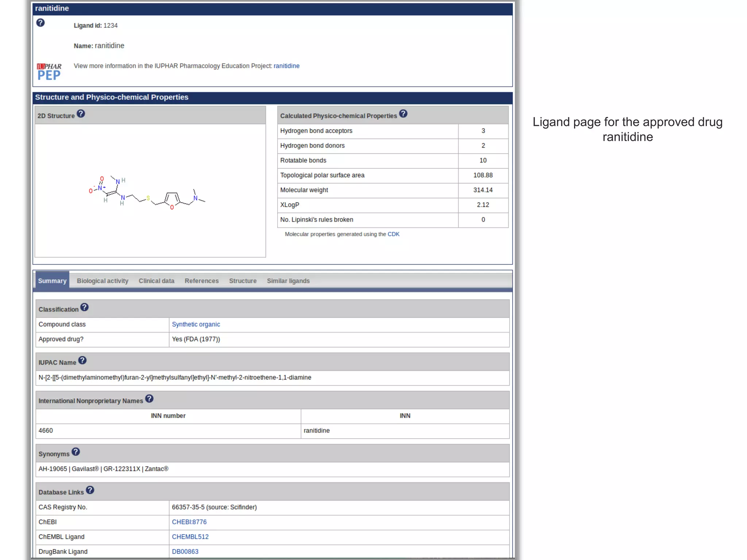The height and width of the screenshot is (560, 747).
Task: Open help for Calculated Physico-chemical Properties
Action: point(403,114)
